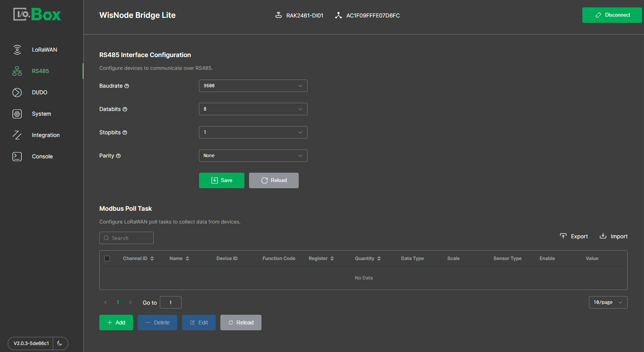Screen dimensions: 644x352
Task: Sort by Name column arrows
Action: coord(187,258)
